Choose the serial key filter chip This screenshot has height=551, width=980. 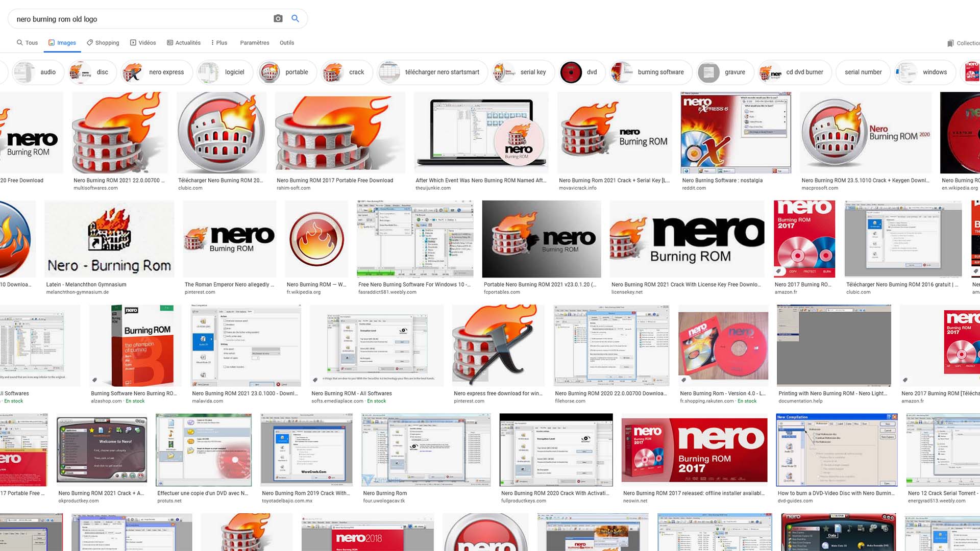(x=524, y=72)
